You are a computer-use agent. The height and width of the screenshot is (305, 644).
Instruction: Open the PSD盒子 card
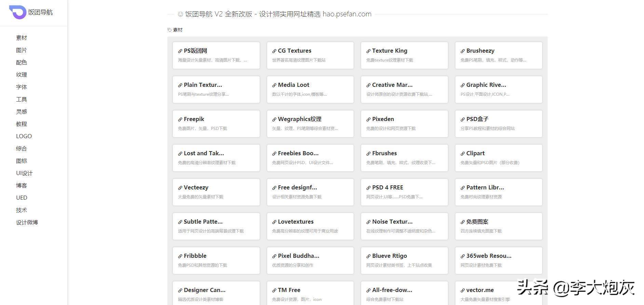click(x=498, y=123)
